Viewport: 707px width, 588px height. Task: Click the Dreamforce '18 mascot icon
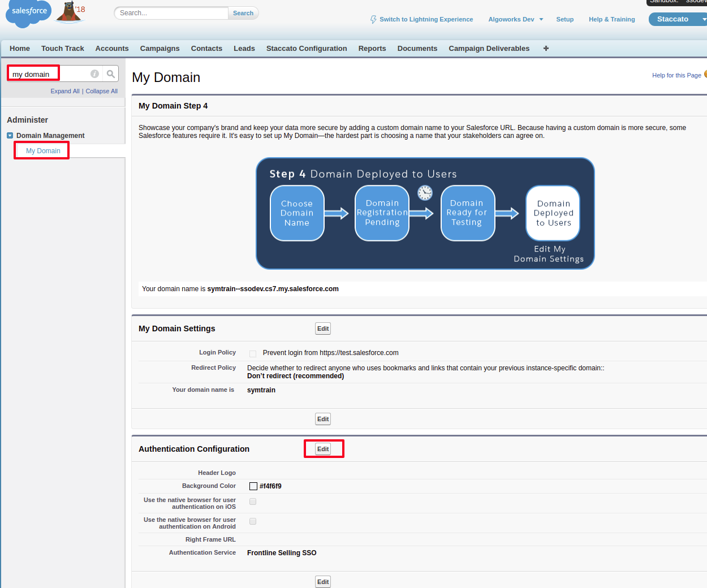70,12
